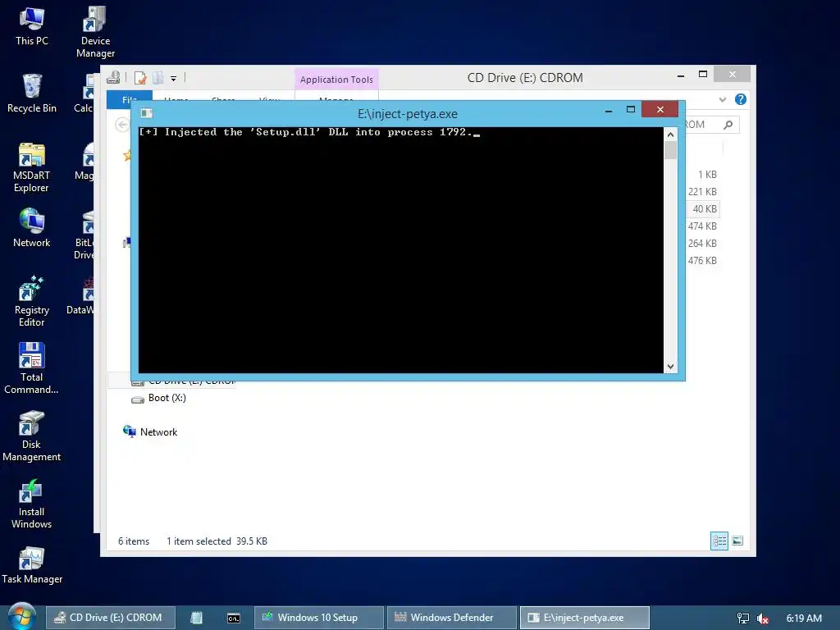Click '6 items' status bar text
This screenshot has width=840, height=630.
[x=134, y=541]
